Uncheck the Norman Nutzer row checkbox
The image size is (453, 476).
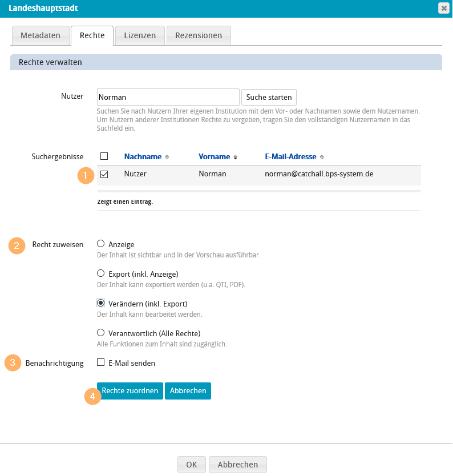(x=104, y=174)
